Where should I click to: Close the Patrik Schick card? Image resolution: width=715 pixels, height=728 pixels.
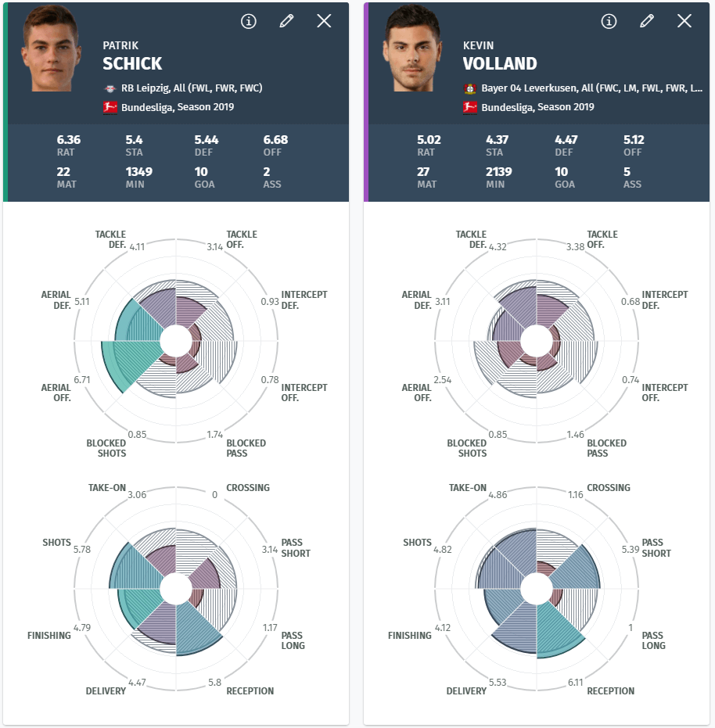(x=324, y=21)
